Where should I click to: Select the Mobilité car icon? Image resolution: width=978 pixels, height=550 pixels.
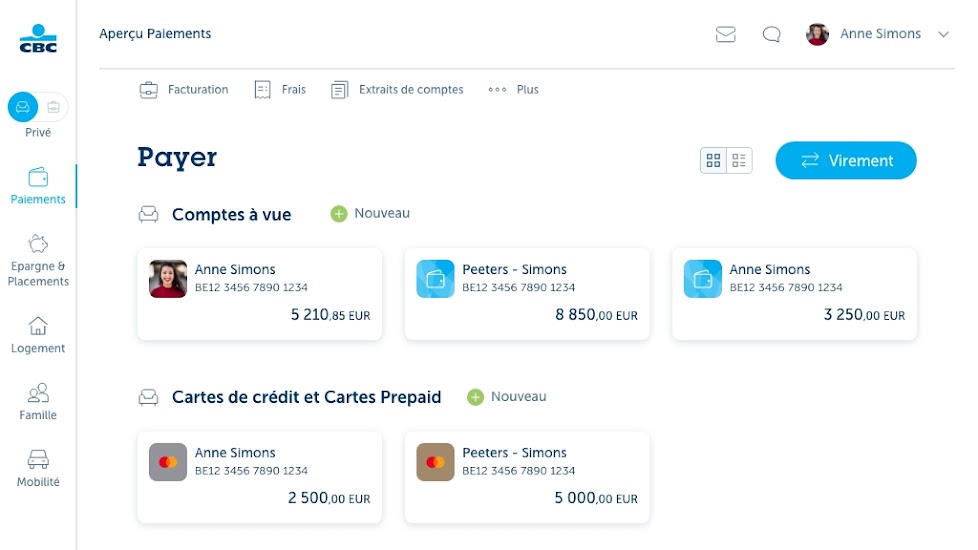click(x=38, y=460)
